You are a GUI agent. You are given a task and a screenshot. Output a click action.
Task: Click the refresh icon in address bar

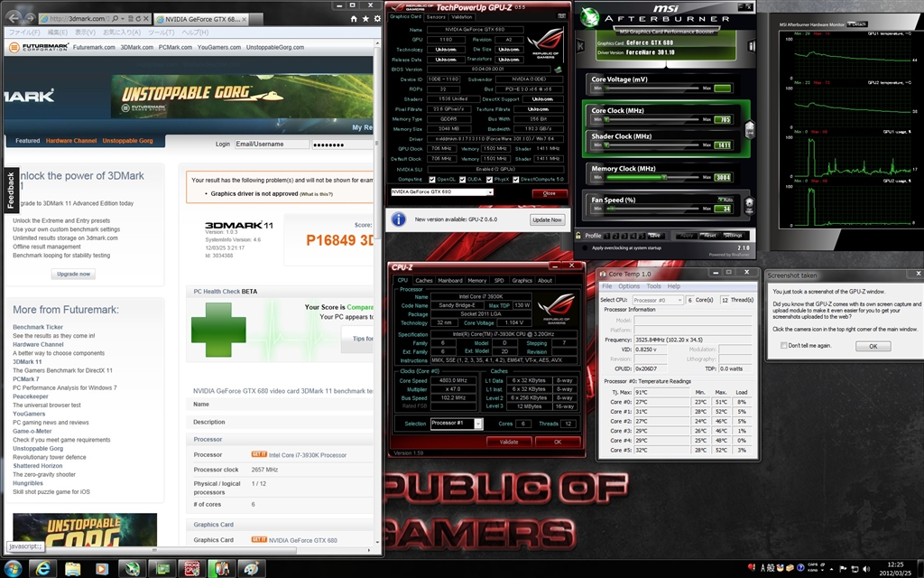click(x=137, y=19)
